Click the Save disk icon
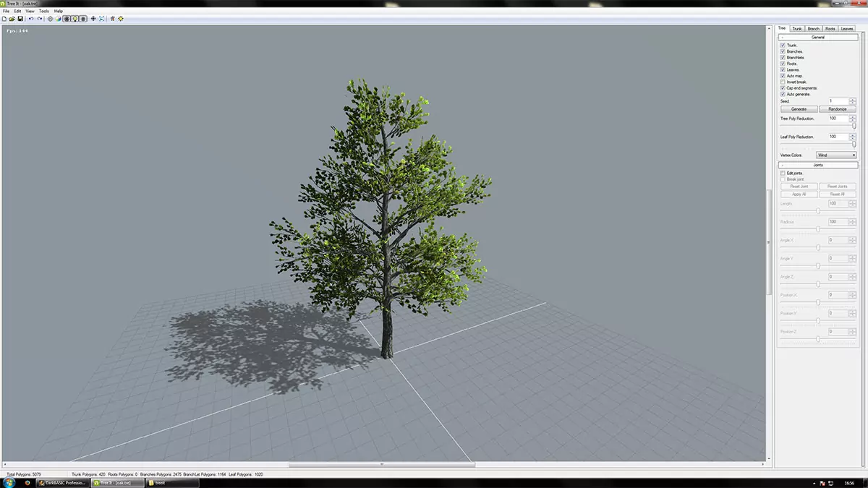 point(20,19)
